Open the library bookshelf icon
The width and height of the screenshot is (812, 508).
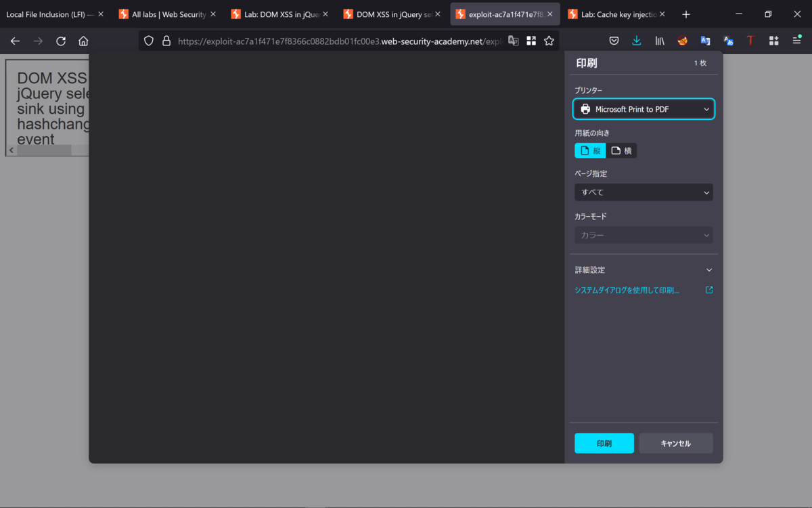[x=660, y=41]
